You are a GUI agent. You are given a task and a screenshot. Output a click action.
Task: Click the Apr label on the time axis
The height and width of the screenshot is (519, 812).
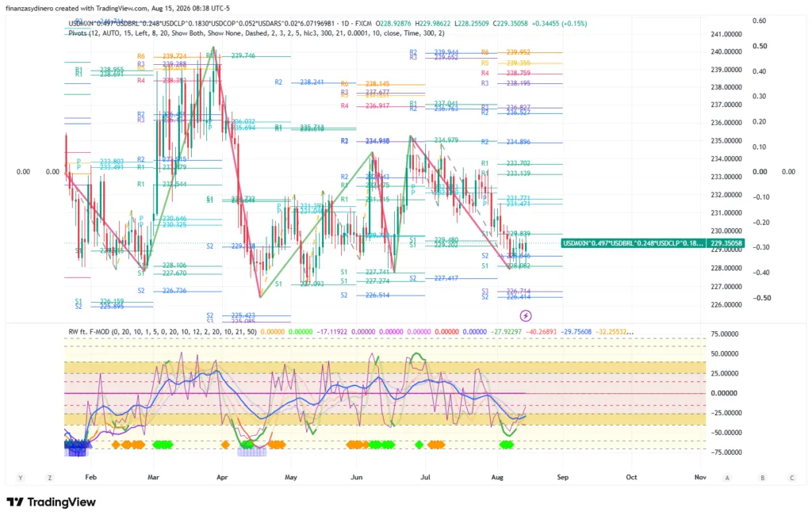pyautogui.click(x=222, y=477)
